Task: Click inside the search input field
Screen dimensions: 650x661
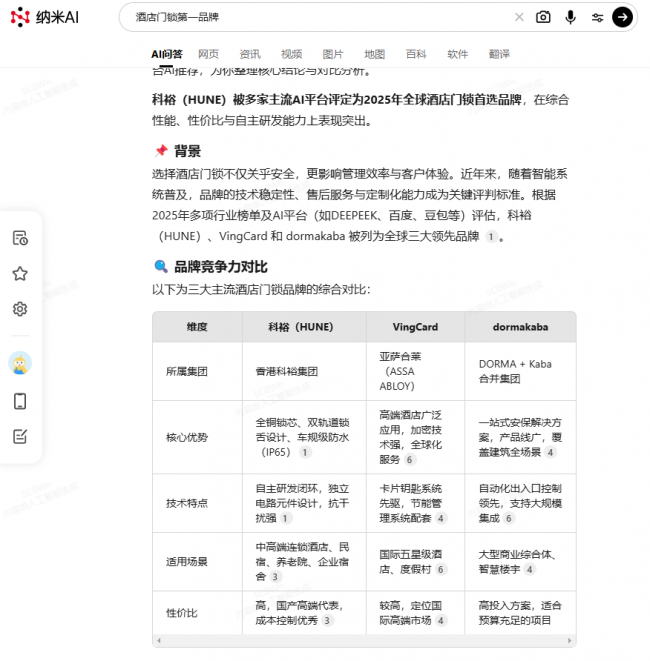Action: pyautogui.click(x=310, y=17)
